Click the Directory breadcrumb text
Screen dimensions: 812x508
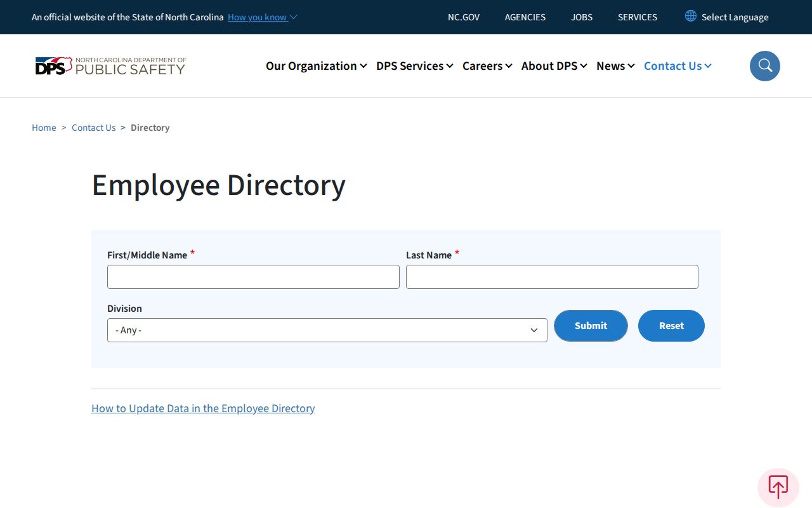coord(150,128)
